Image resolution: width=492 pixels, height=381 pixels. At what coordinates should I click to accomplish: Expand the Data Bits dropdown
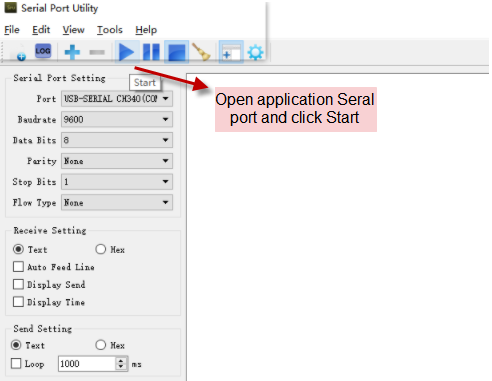pyautogui.click(x=117, y=140)
